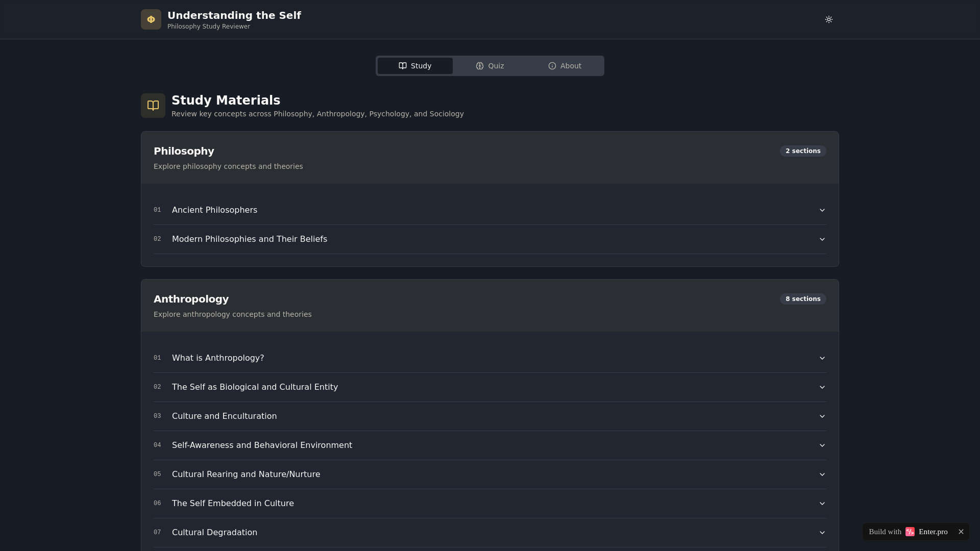980x551 pixels.
Task: Expand the Cultural Degradation chevron
Action: (822, 533)
